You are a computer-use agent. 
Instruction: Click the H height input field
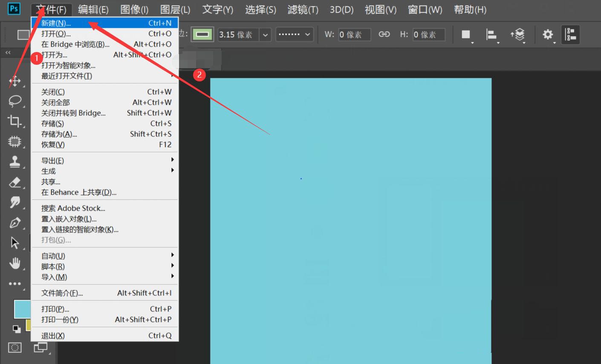429,35
